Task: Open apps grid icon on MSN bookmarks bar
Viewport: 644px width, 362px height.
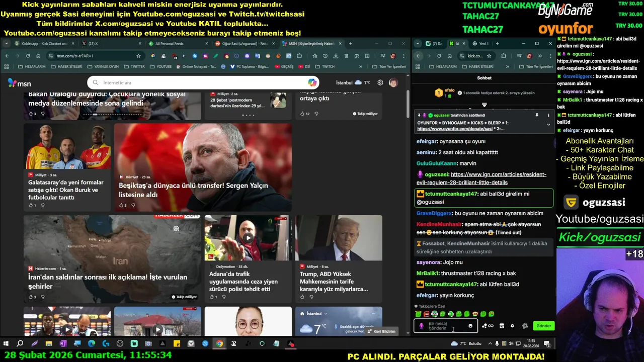Action: (x=7, y=66)
